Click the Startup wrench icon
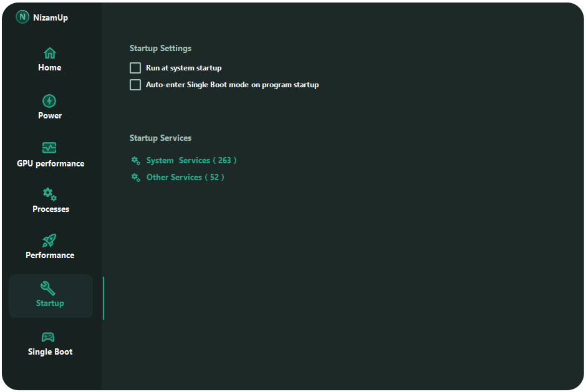586x392 pixels. [x=49, y=288]
